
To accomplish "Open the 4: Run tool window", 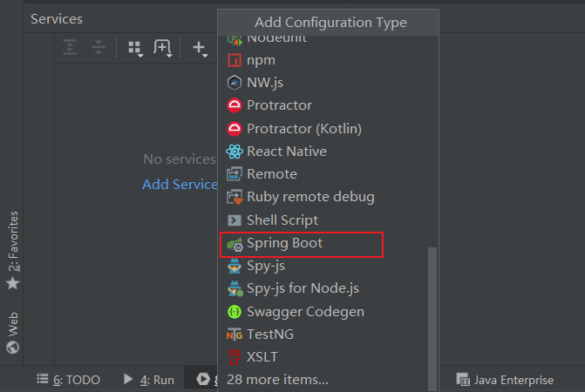I will click(149, 380).
